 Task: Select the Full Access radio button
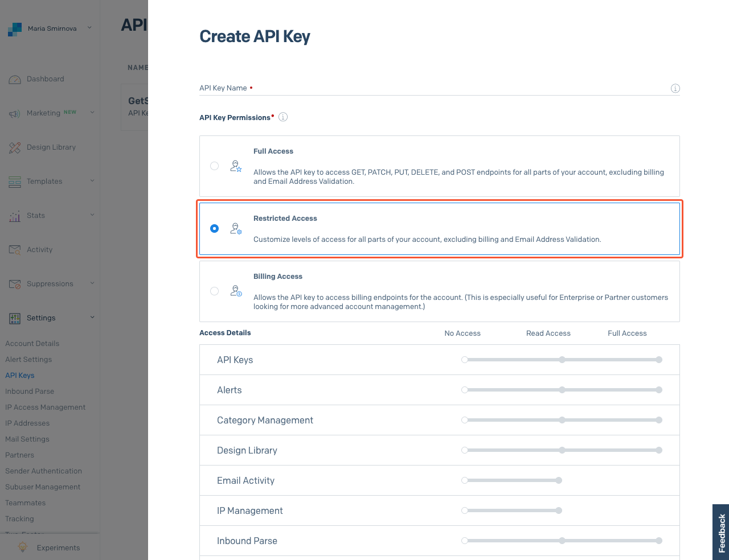coord(215,166)
